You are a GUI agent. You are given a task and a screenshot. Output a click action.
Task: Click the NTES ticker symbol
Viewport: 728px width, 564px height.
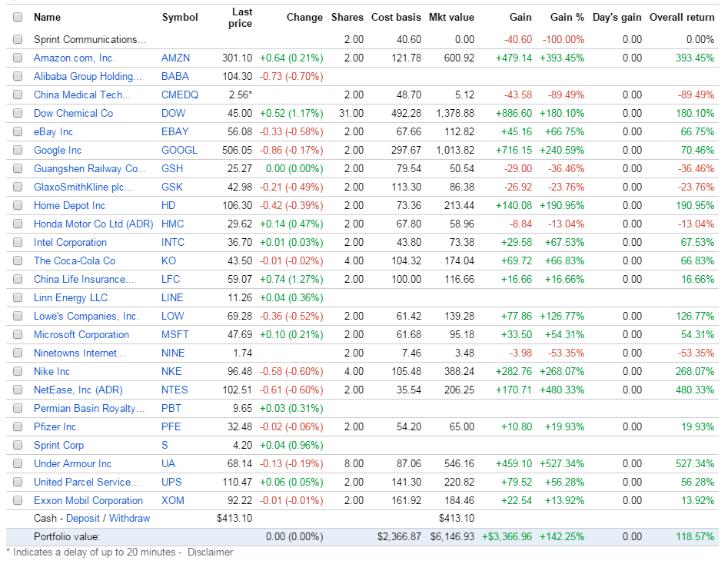click(x=175, y=390)
